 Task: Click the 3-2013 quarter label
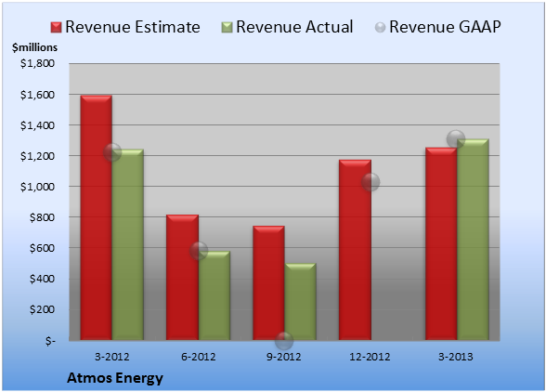tap(456, 357)
